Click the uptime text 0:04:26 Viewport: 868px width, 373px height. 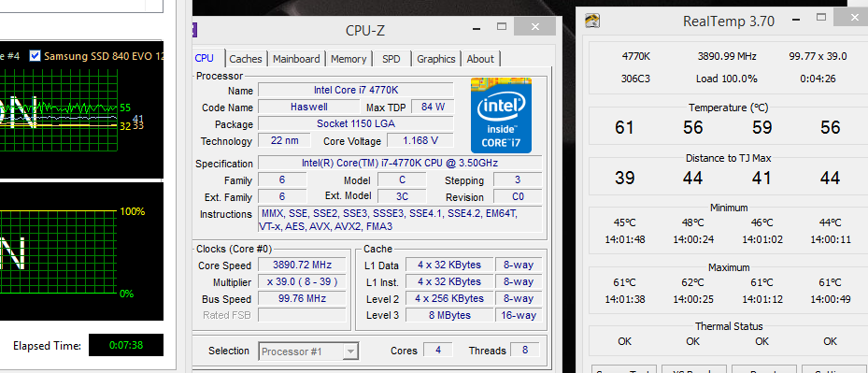(x=818, y=79)
